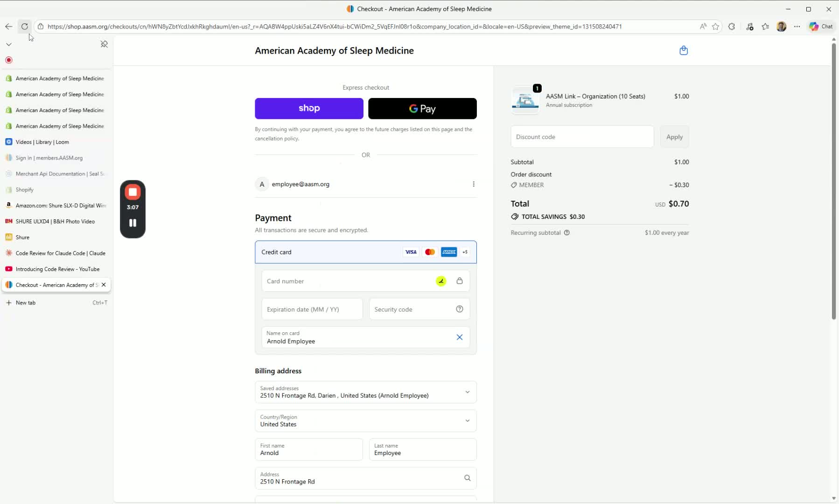Reload the checkout page
Image resolution: width=839 pixels, height=504 pixels.
click(x=25, y=27)
